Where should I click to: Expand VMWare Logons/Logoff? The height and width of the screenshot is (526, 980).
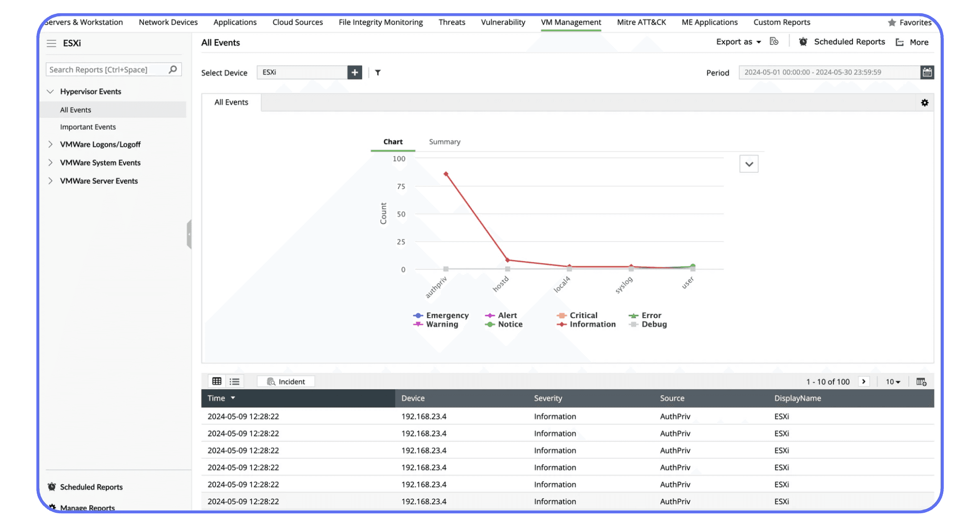[50, 144]
